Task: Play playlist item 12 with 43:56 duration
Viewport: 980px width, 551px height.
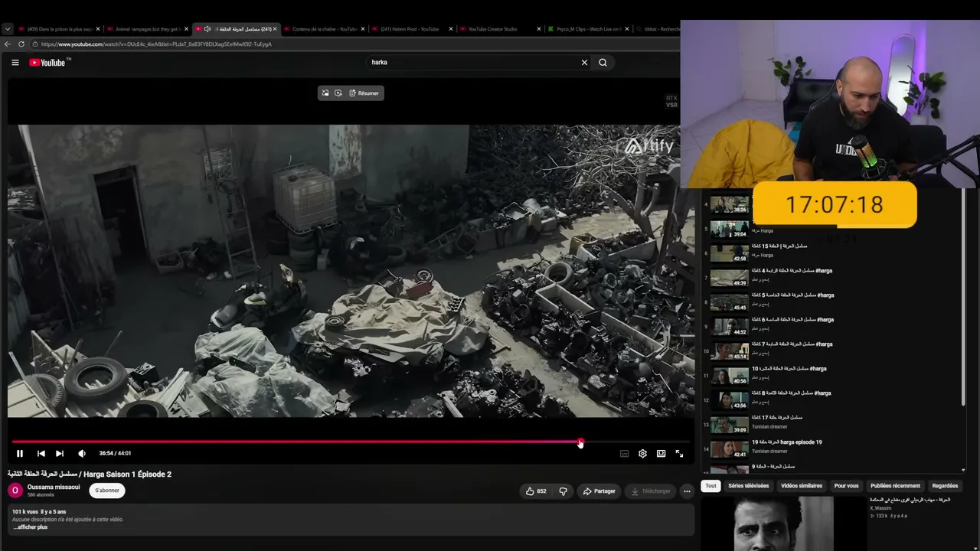Action: [x=729, y=400]
